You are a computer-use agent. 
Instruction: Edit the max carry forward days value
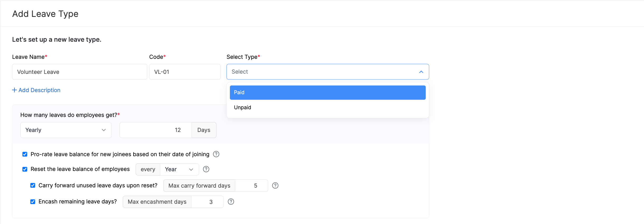pos(251,186)
